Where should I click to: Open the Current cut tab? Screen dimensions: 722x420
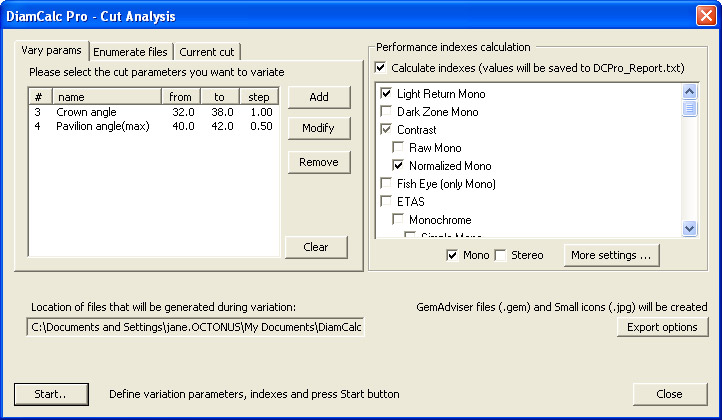point(207,52)
